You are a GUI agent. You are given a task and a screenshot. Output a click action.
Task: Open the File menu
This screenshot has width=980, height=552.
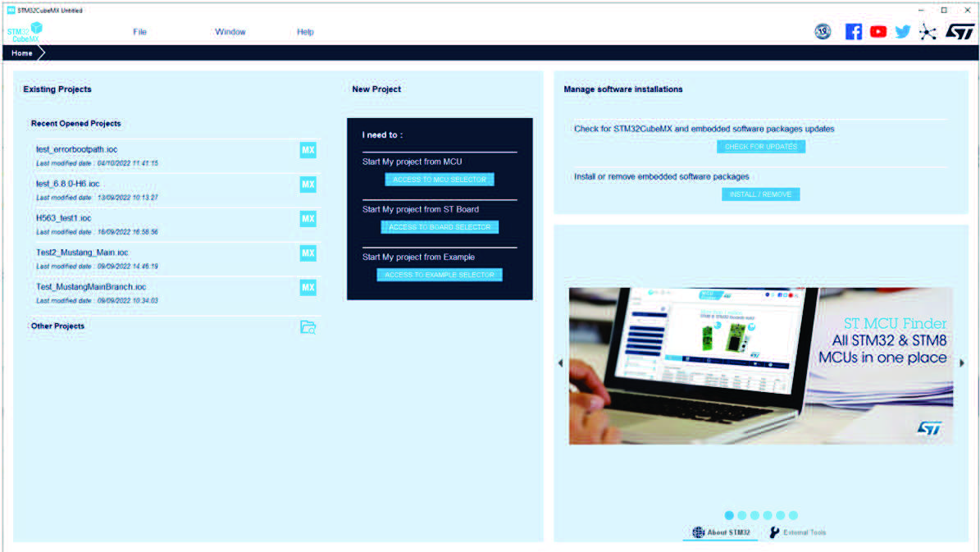pyautogui.click(x=139, y=32)
